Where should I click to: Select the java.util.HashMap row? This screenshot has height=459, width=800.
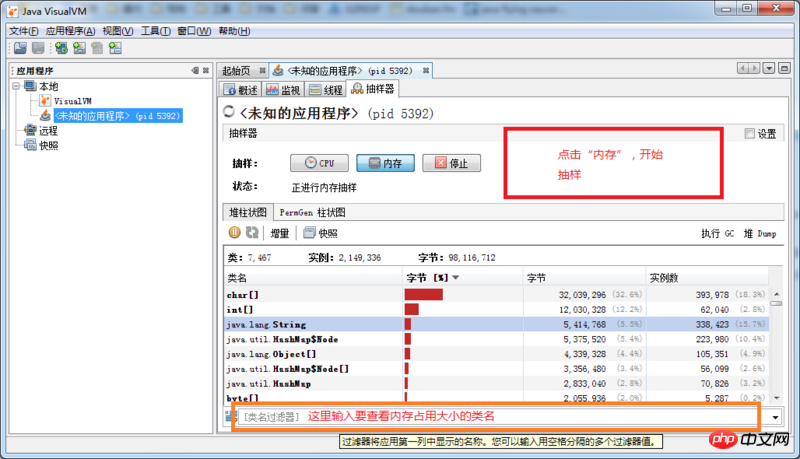click(x=496, y=384)
